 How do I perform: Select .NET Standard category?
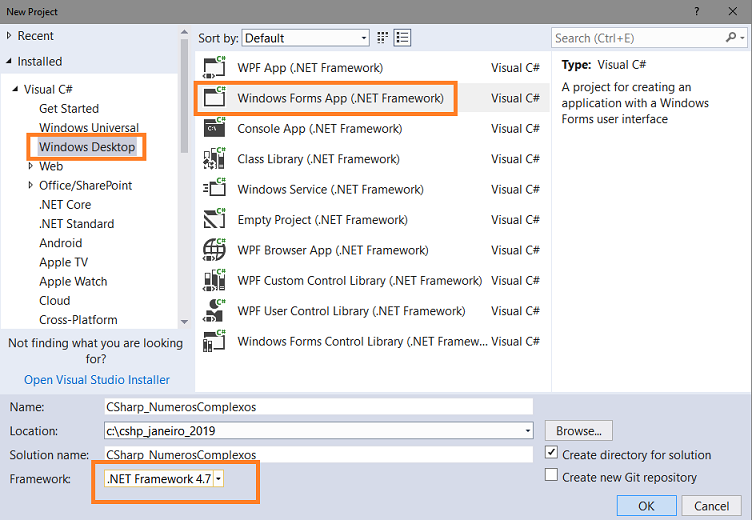[76, 224]
